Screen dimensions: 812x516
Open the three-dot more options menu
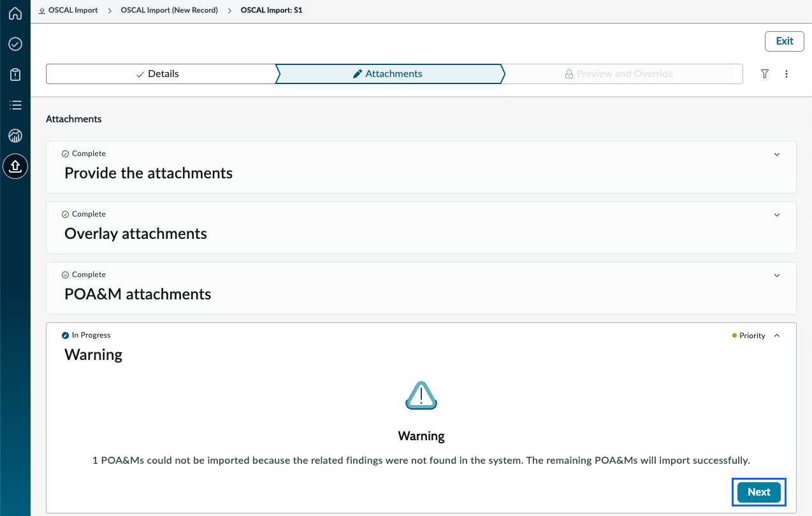pos(787,74)
